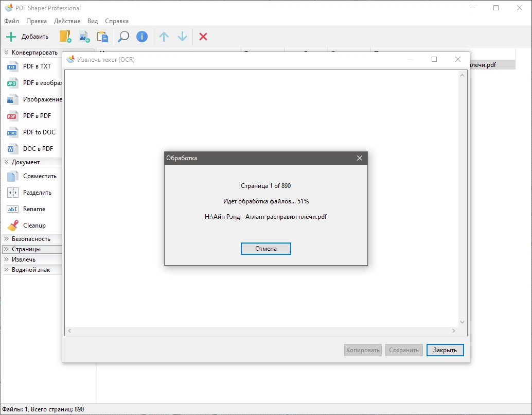The image size is (532, 415).
Task: Paste files using the clipboard toolbar icon
Action: point(102,37)
